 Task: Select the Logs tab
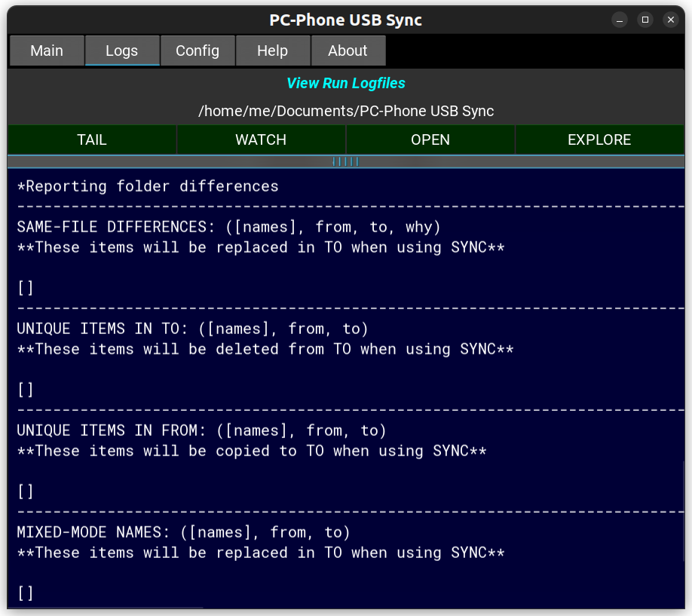122,51
